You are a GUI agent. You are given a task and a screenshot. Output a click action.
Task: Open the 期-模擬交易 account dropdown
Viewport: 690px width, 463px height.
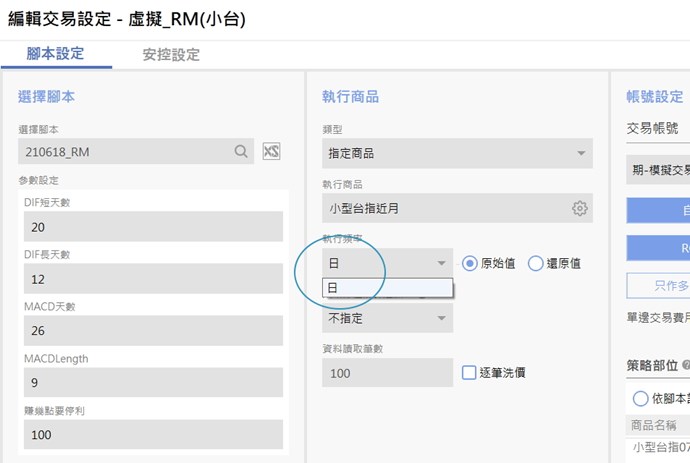coord(658,169)
